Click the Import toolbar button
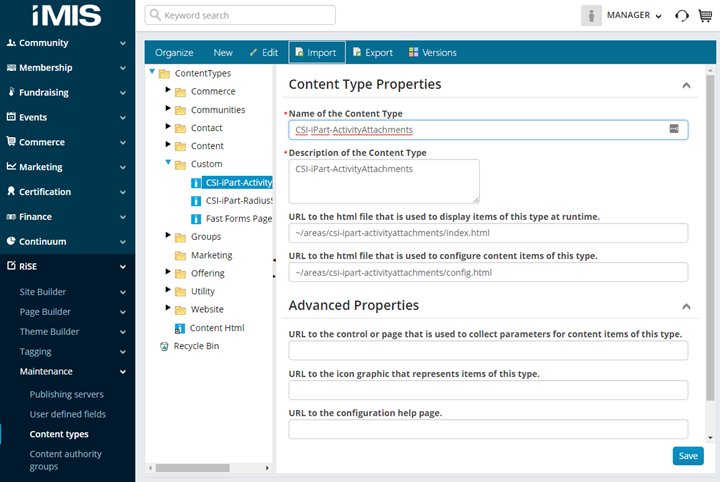 click(317, 52)
